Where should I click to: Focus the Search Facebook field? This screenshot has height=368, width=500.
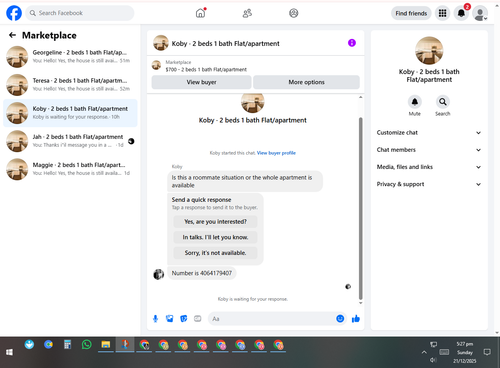click(x=80, y=13)
